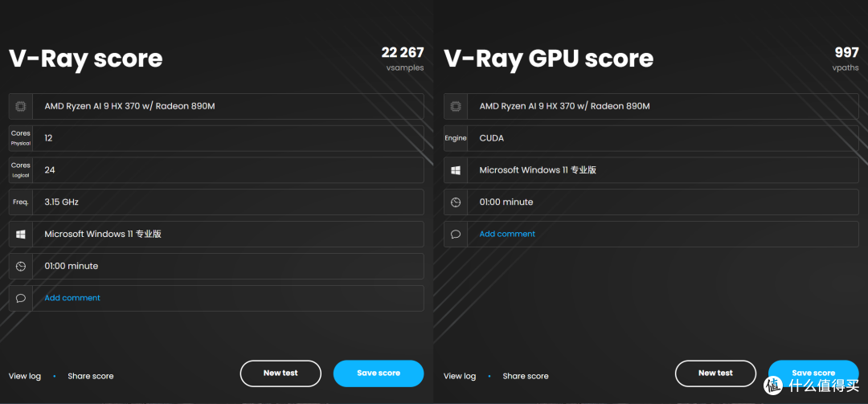Screen dimensions: 868x404
Task: Click the Freq. label icon
Action: click(20, 202)
